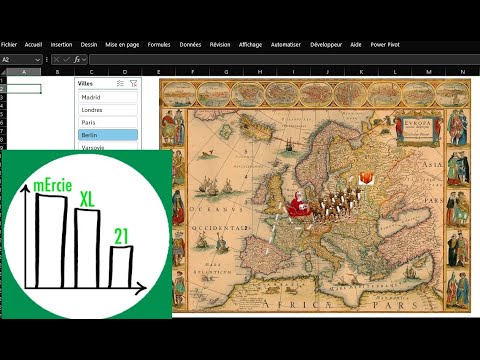Viewport: 480px width, 360px height.
Task: Click the Villes slicer title
Action: (x=85, y=83)
